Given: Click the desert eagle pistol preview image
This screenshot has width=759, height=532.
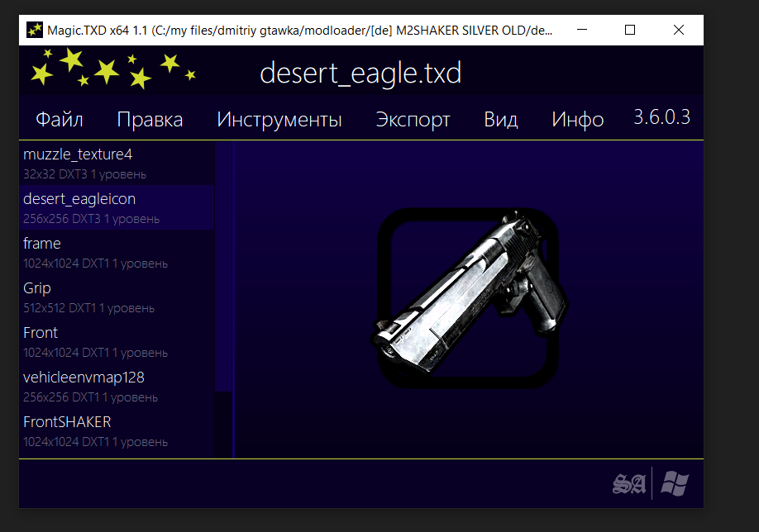Looking at the screenshot, I should [x=467, y=297].
